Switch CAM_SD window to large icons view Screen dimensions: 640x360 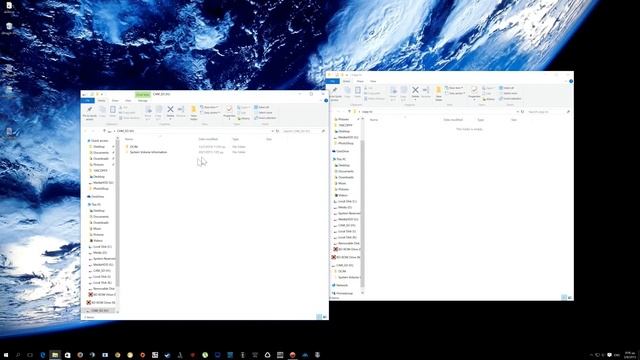tap(325, 317)
